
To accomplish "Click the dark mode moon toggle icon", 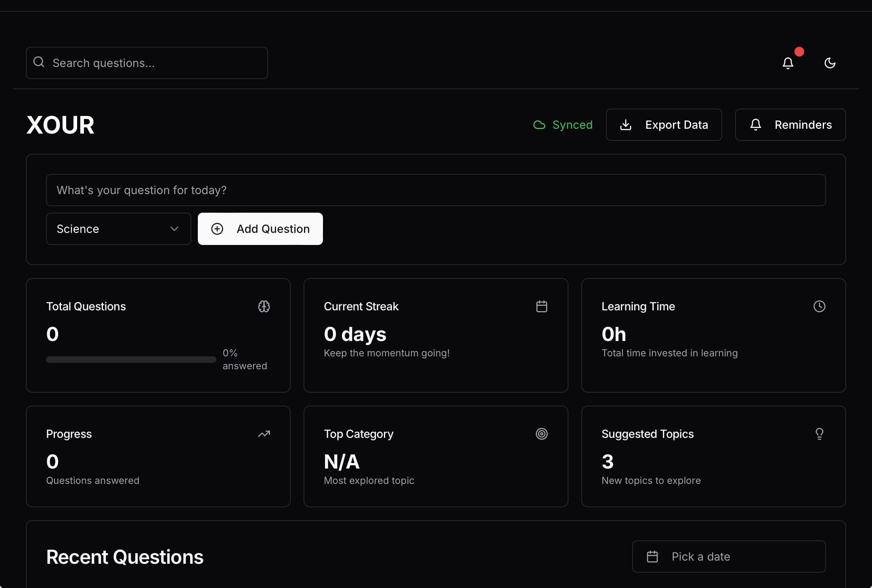I will pyautogui.click(x=829, y=62).
